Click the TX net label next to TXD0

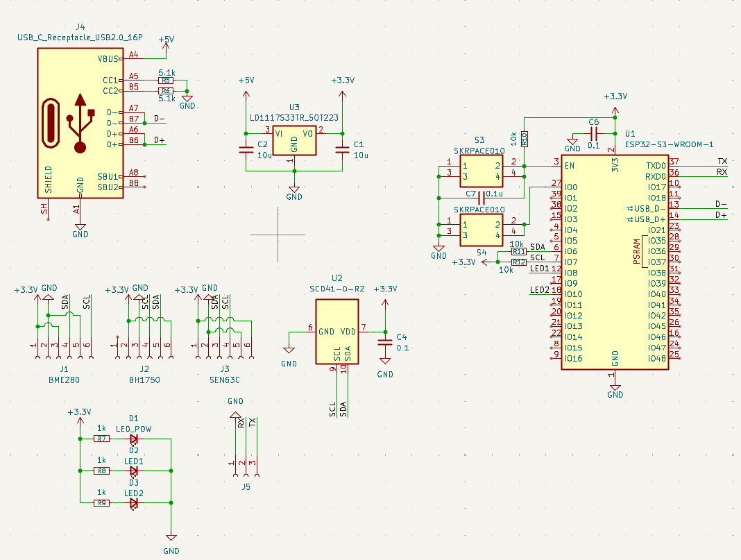pyautogui.click(x=722, y=161)
